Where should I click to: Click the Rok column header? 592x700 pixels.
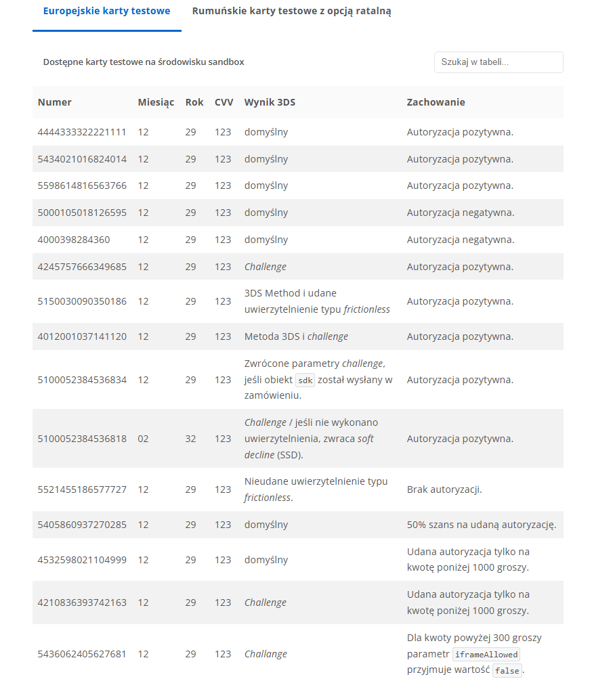(x=194, y=102)
